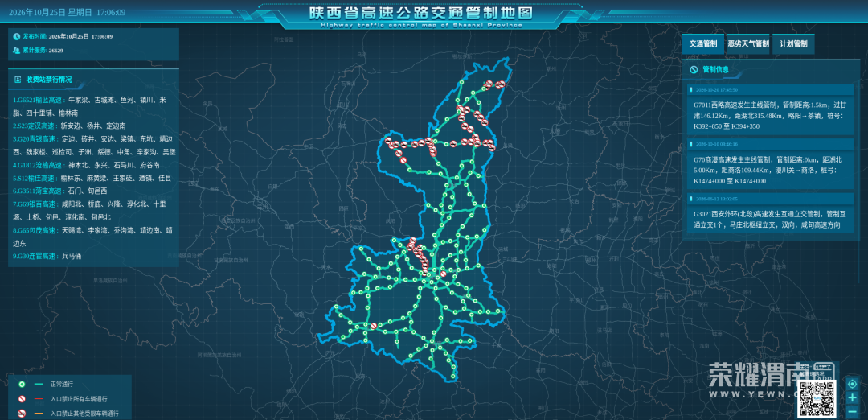Click the top-left date 2026年10月25日 星期日
The height and width of the screenshot is (420, 868).
[x=51, y=12]
